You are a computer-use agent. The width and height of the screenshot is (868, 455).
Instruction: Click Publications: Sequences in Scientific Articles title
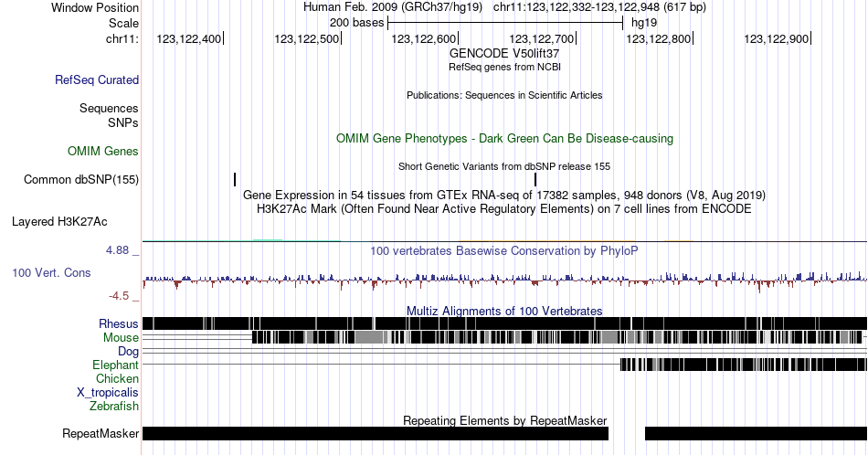[x=504, y=95]
